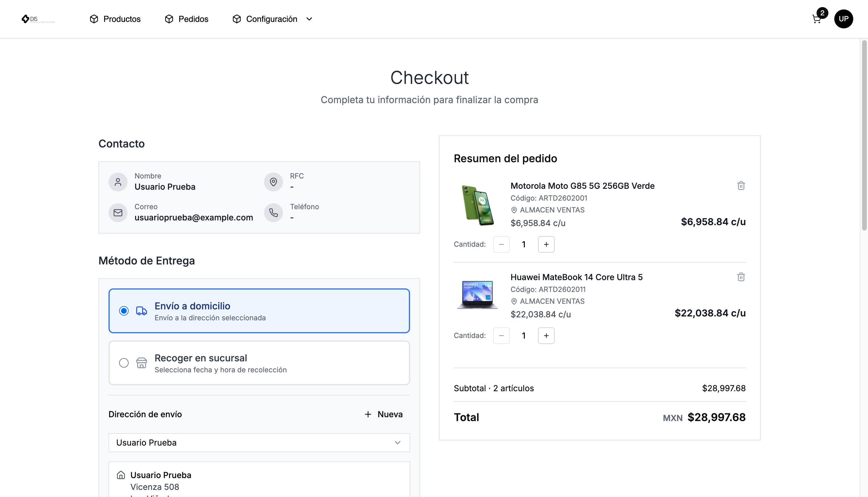Click the house icon beside Usuario Prueba address

click(121, 475)
